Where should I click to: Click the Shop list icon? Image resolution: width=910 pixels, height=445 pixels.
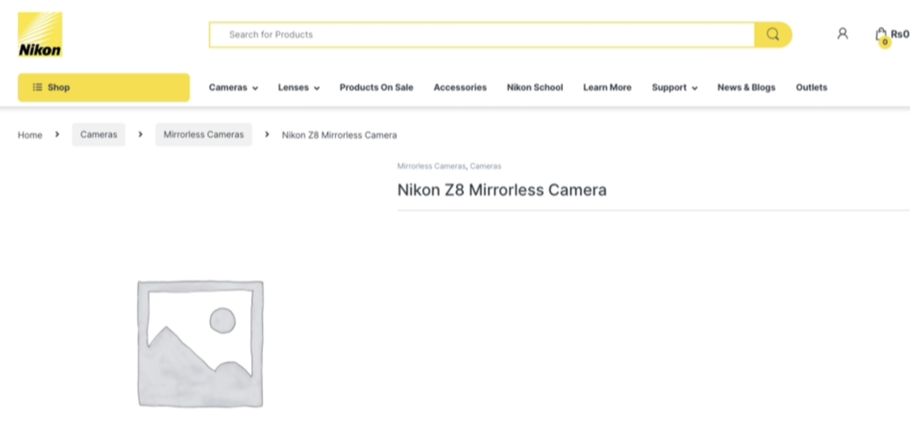pos(37,87)
